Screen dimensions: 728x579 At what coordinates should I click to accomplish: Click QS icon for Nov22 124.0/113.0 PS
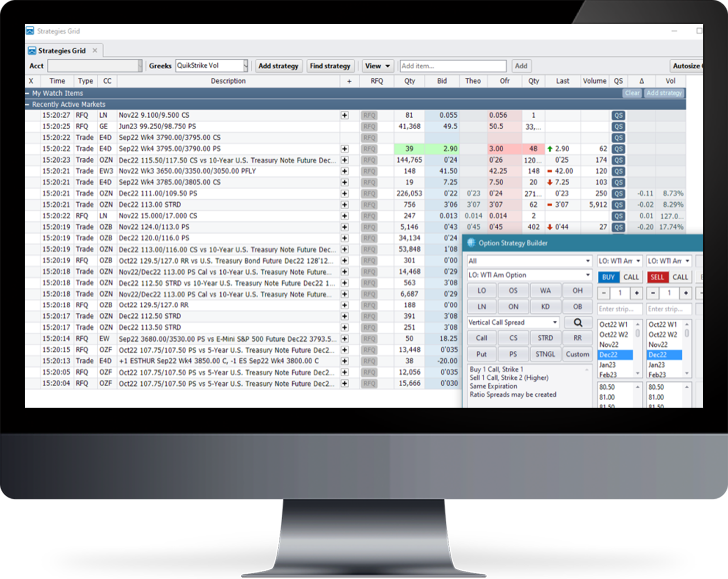618,227
